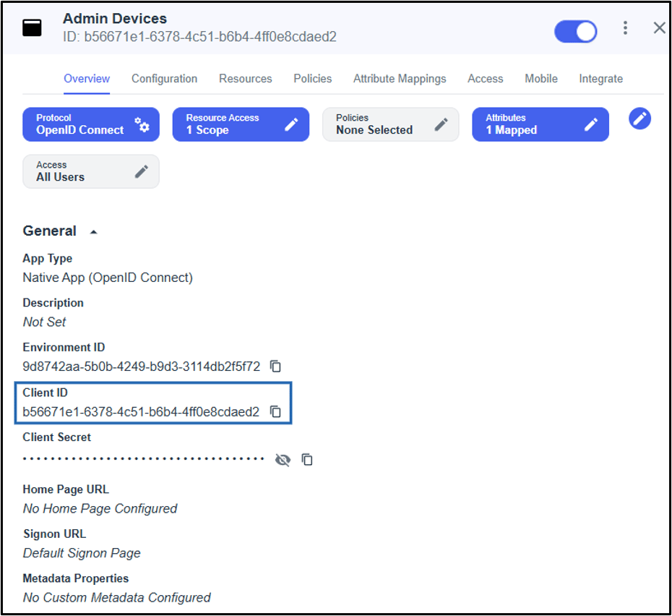Open the Integrate tab

(x=601, y=79)
